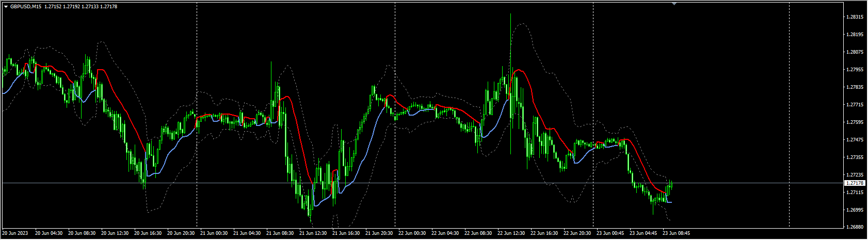Click the low value 1.27133 in chart header
Viewport: 868px width, 240px height.
tap(90, 7)
